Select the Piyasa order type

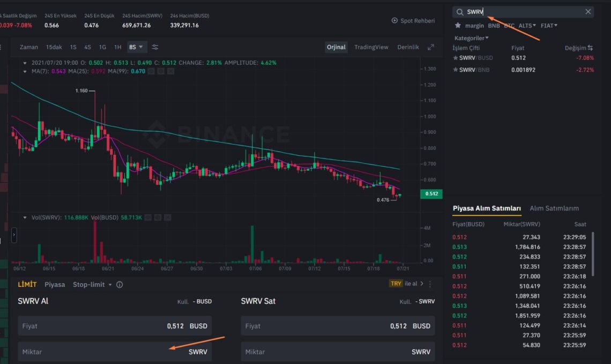(x=55, y=284)
